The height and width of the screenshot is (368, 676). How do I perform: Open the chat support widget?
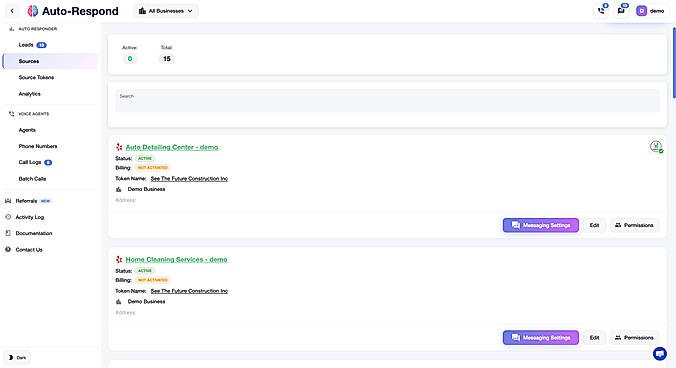[x=660, y=354]
